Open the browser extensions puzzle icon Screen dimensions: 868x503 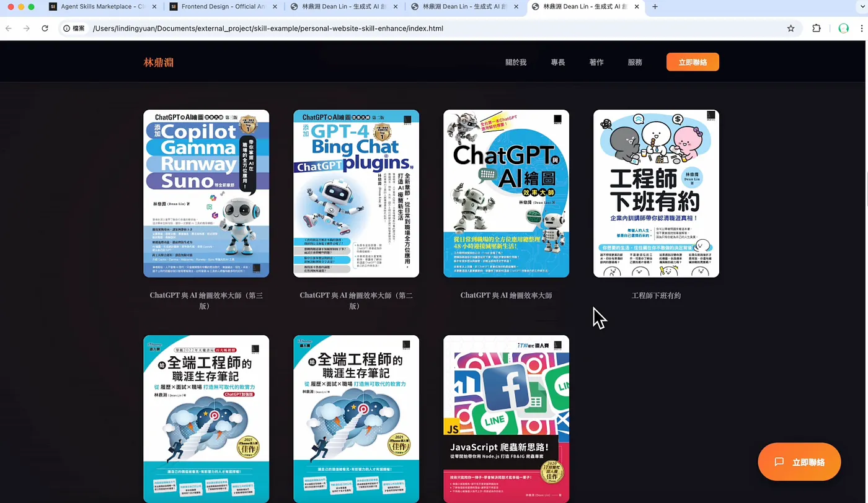pos(817,28)
